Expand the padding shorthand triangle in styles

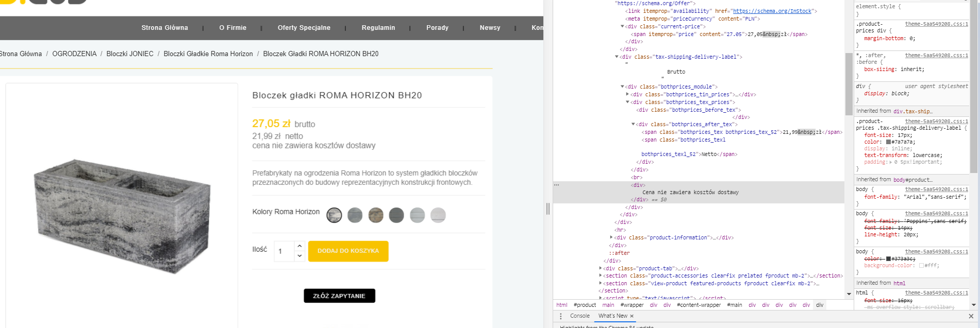point(891,162)
